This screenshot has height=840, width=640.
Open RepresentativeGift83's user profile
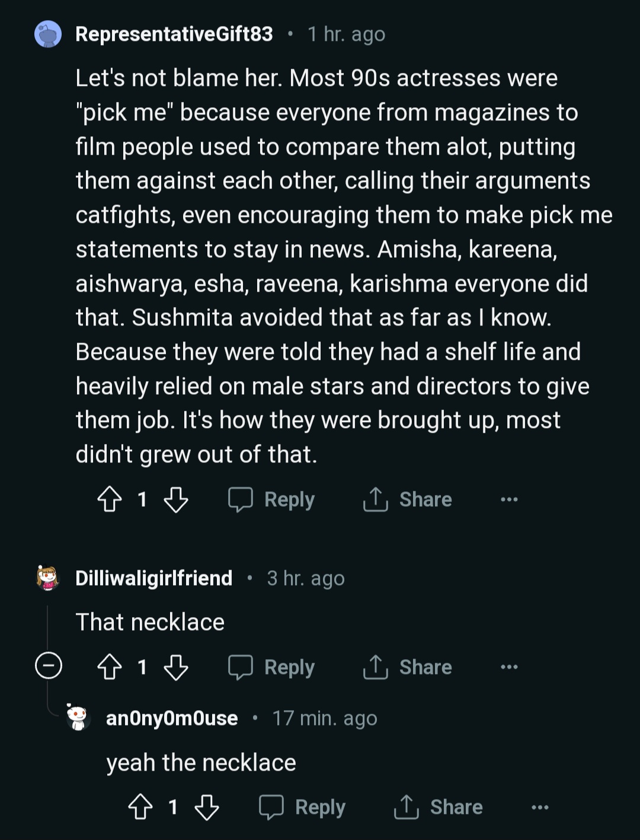point(174,34)
